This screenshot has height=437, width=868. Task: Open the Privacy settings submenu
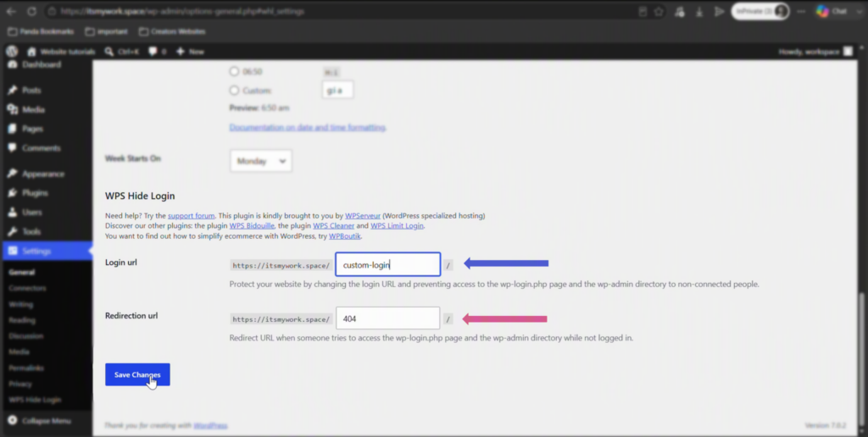[x=20, y=384]
